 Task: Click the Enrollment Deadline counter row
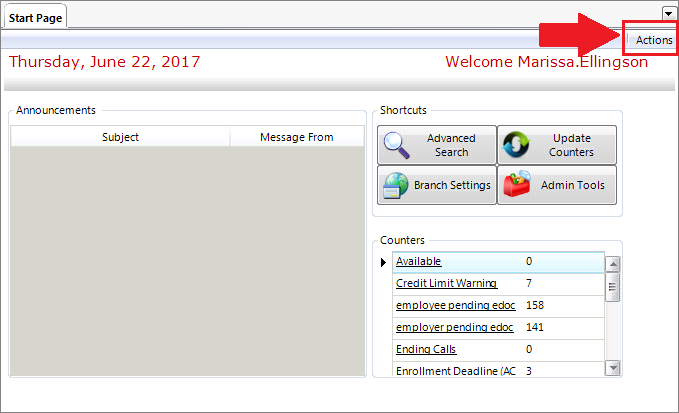tap(498, 370)
